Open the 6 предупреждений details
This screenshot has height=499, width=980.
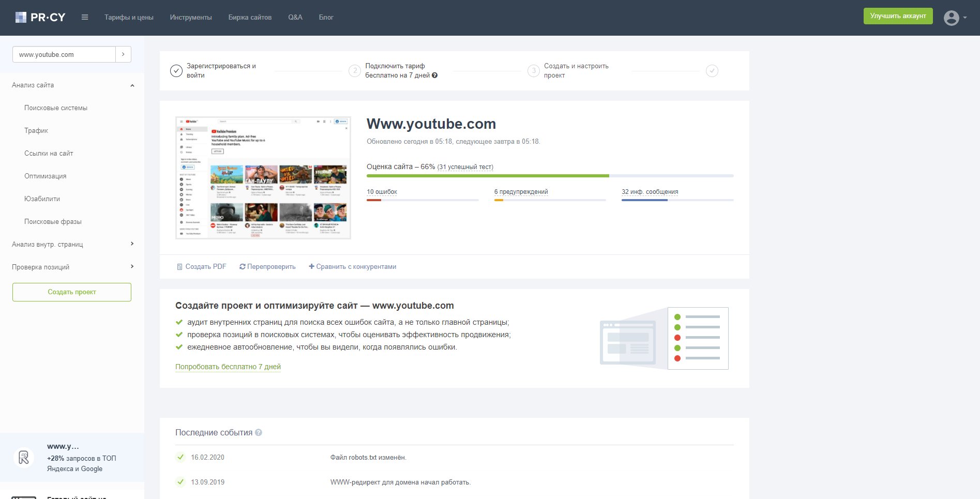(521, 192)
